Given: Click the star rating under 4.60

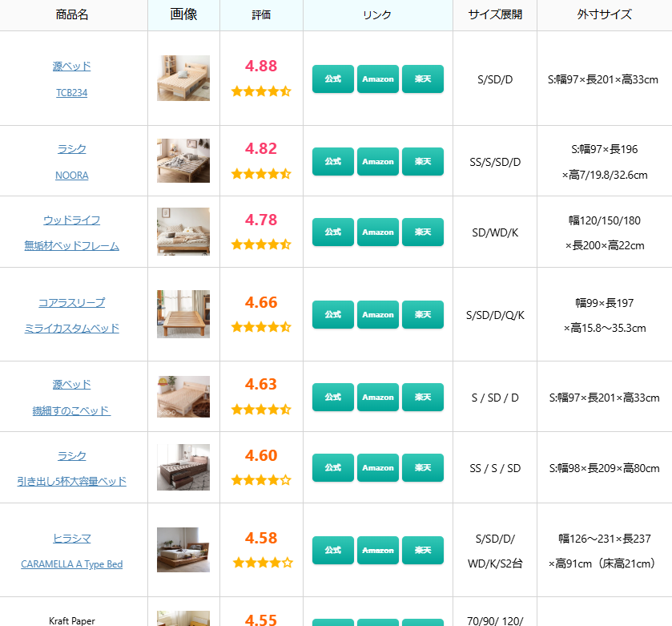Looking at the screenshot, I should click(261, 480).
